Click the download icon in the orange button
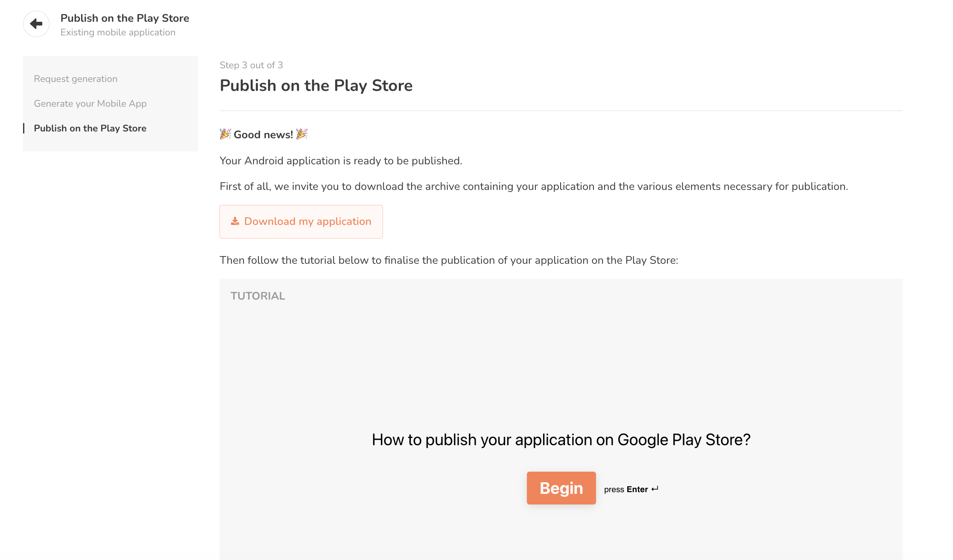 point(235,221)
